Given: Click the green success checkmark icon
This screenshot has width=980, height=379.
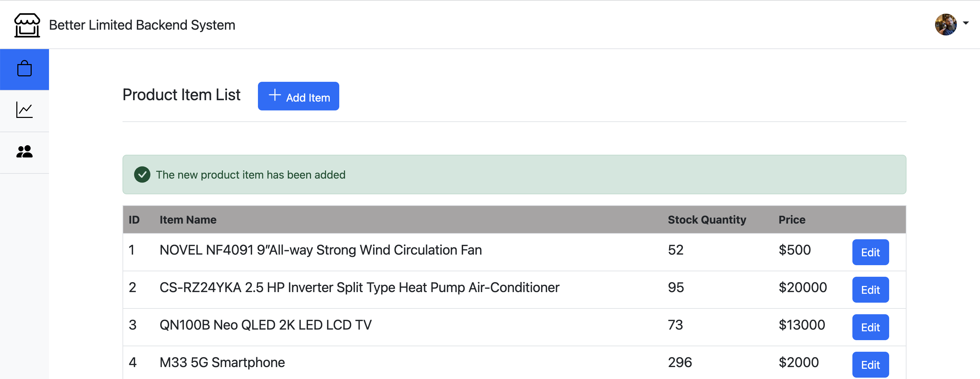Looking at the screenshot, I should point(142,175).
